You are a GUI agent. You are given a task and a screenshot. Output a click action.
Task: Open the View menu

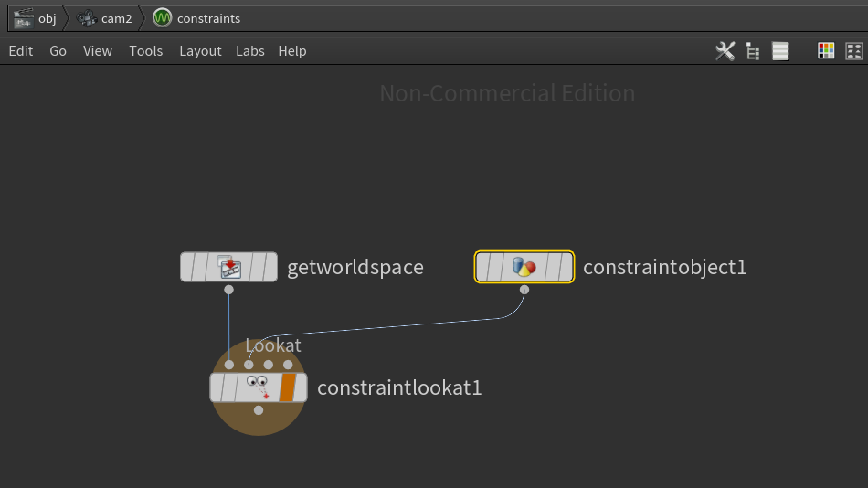[98, 51]
